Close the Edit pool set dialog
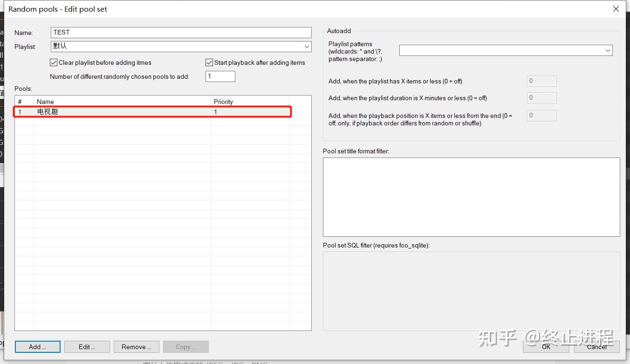The image size is (630, 364). [616, 9]
